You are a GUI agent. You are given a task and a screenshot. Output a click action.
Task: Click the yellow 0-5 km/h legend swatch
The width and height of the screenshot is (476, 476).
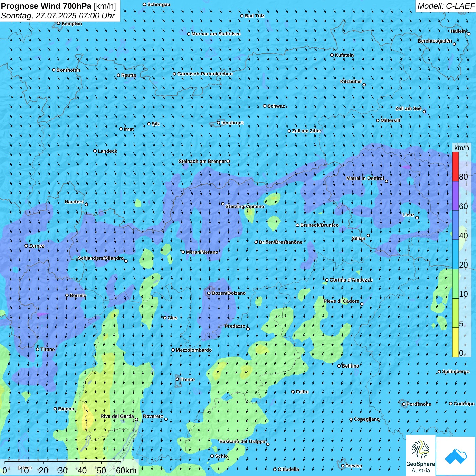click(x=455, y=342)
